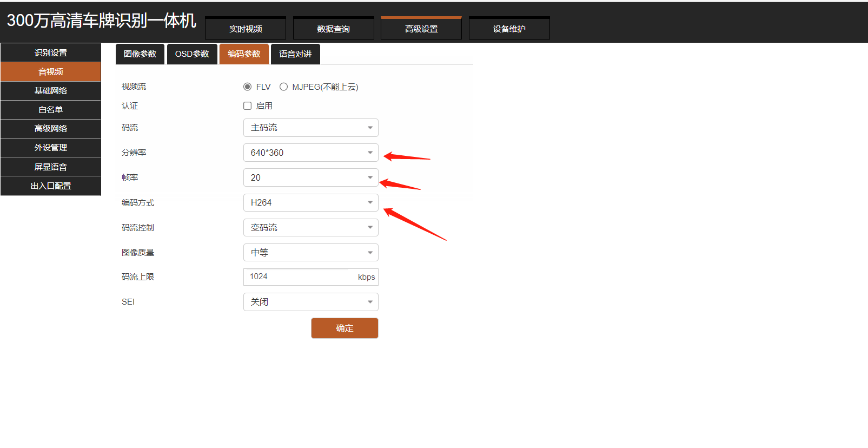Click the 分辨率 field label

point(134,153)
